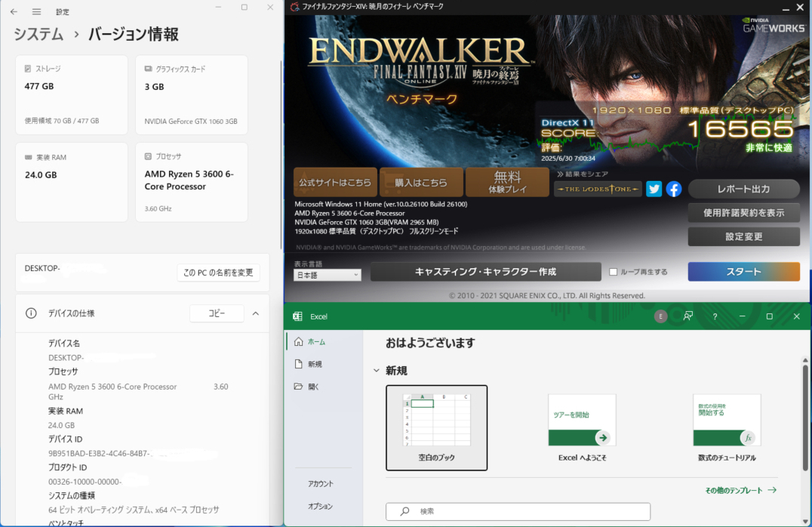Screen dimensions: 812x527
Task: Click the 購入はこちら button
Action: (x=421, y=182)
